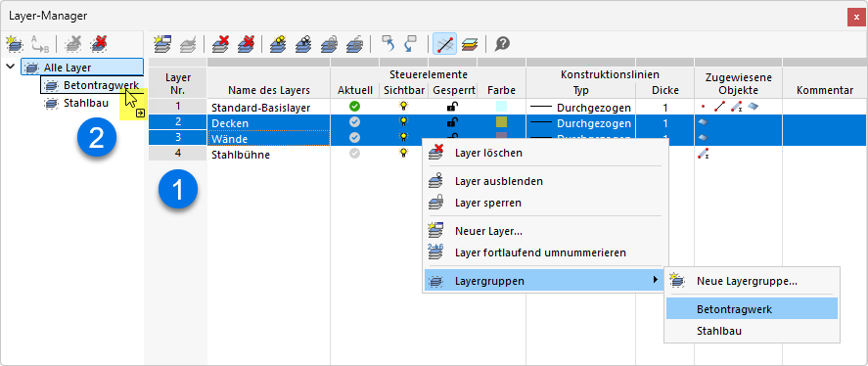This screenshot has height=366, width=868.
Task: Click the blue arrow curving right toolbar icon
Action: (x=411, y=43)
